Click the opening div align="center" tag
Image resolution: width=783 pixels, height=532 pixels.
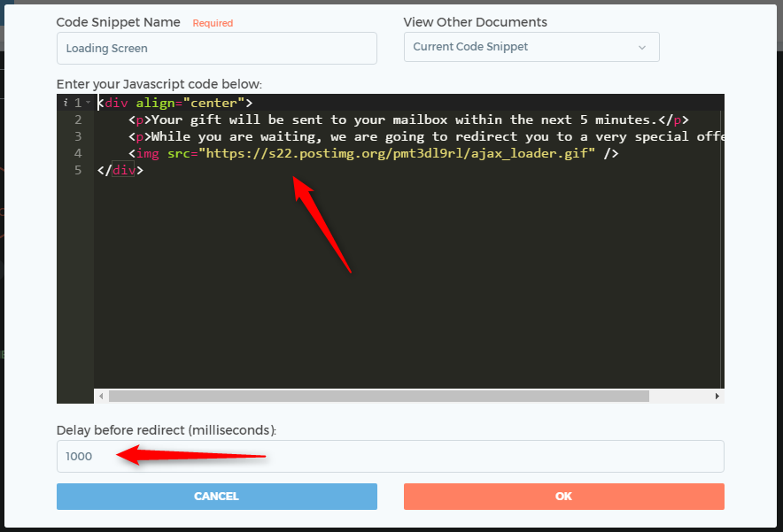click(x=175, y=103)
